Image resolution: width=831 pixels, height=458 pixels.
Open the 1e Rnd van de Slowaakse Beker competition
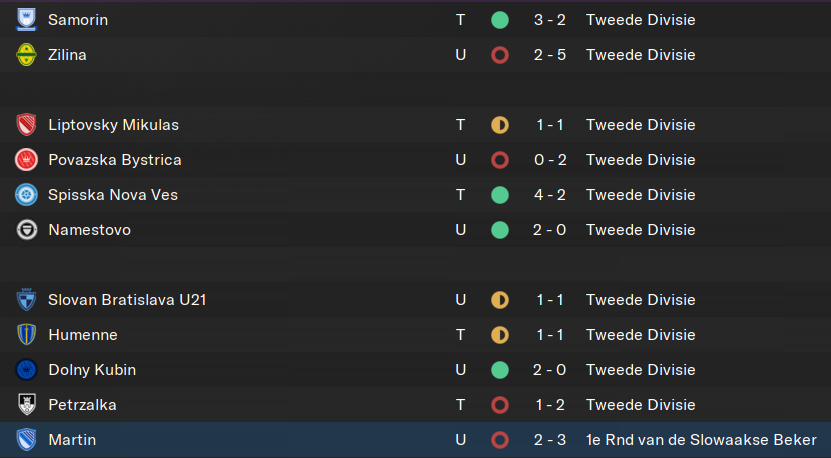pyautogui.click(x=701, y=440)
